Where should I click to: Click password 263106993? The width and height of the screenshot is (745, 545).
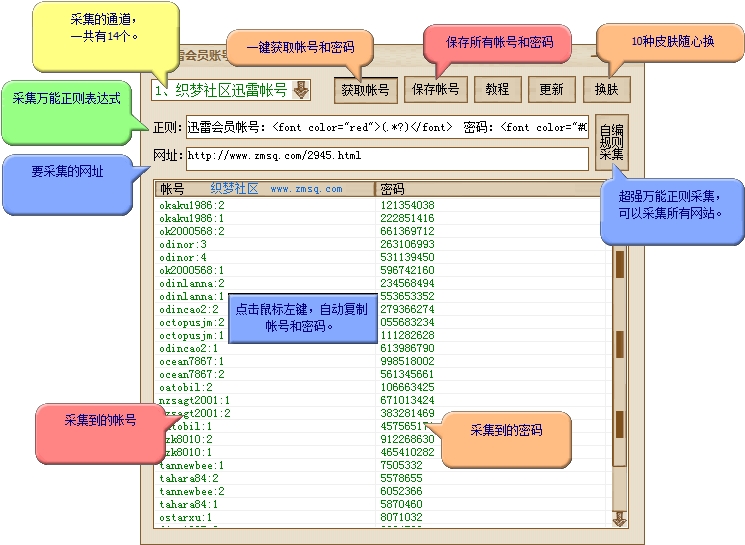click(407, 244)
